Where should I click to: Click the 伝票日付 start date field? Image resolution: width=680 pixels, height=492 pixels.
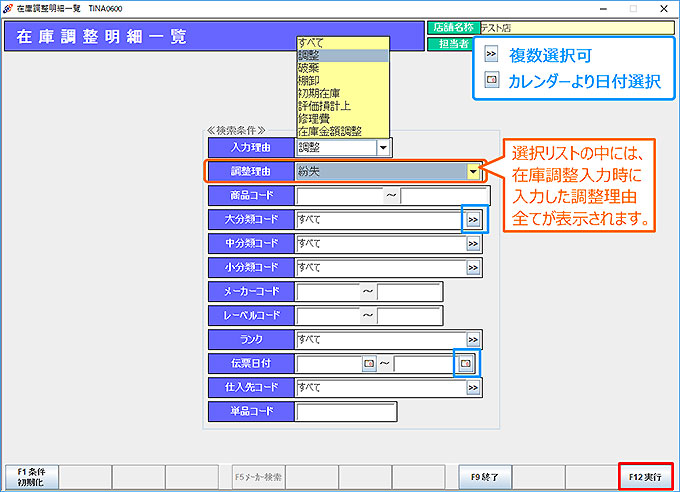click(330, 363)
